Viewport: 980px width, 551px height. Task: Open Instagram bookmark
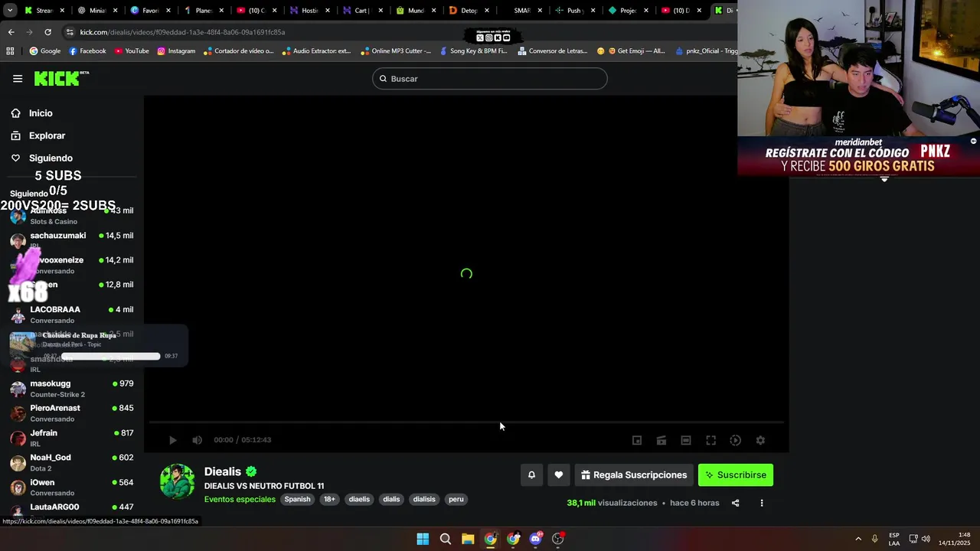(x=176, y=51)
